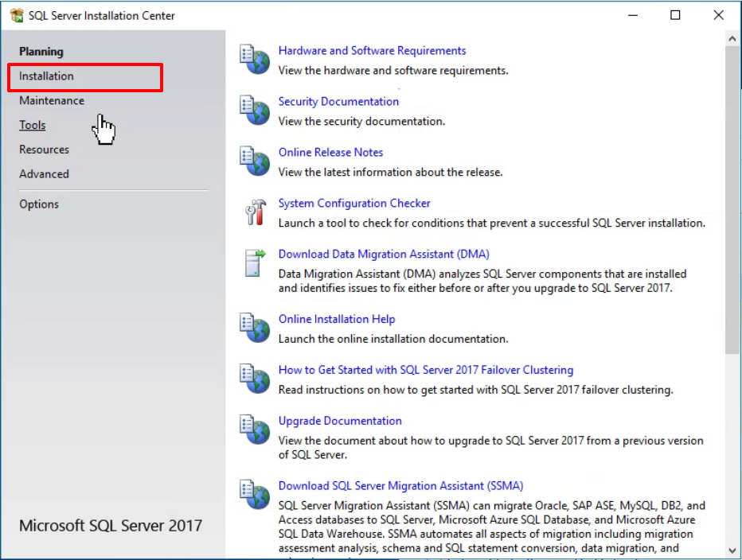Image resolution: width=742 pixels, height=560 pixels.
Task: Click the System Configuration Checker tools icon
Action: pyautogui.click(x=256, y=212)
